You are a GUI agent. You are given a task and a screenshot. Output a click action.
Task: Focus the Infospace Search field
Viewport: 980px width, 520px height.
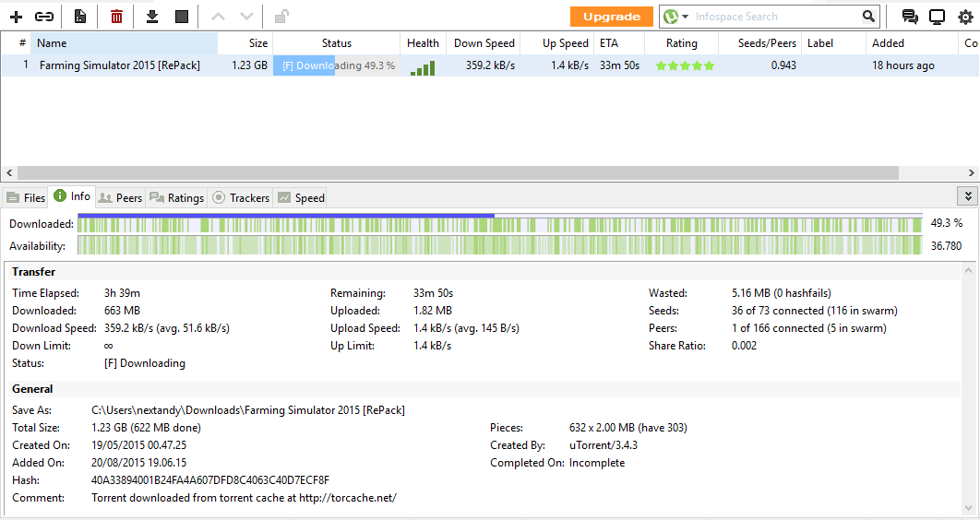point(775,17)
